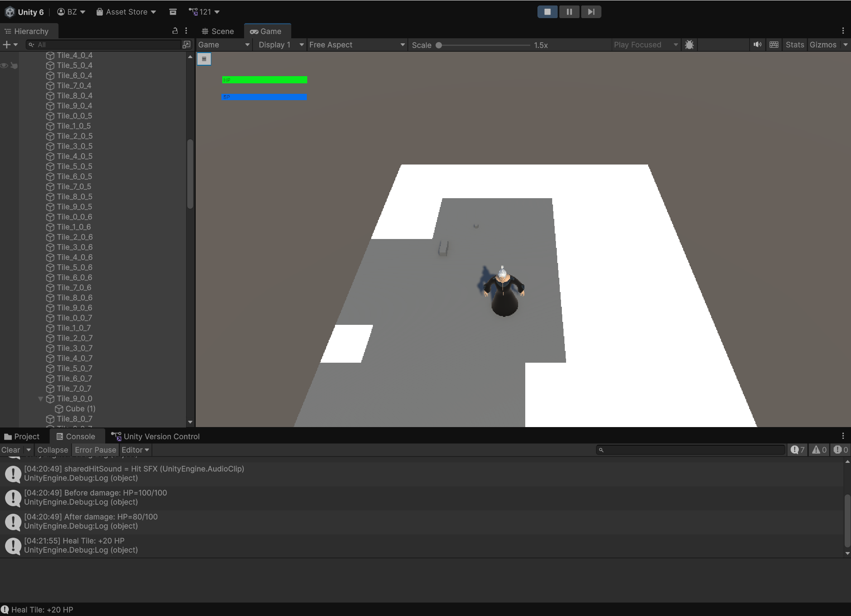Switch to the Scene tab
This screenshot has width=851, height=616.
(218, 31)
